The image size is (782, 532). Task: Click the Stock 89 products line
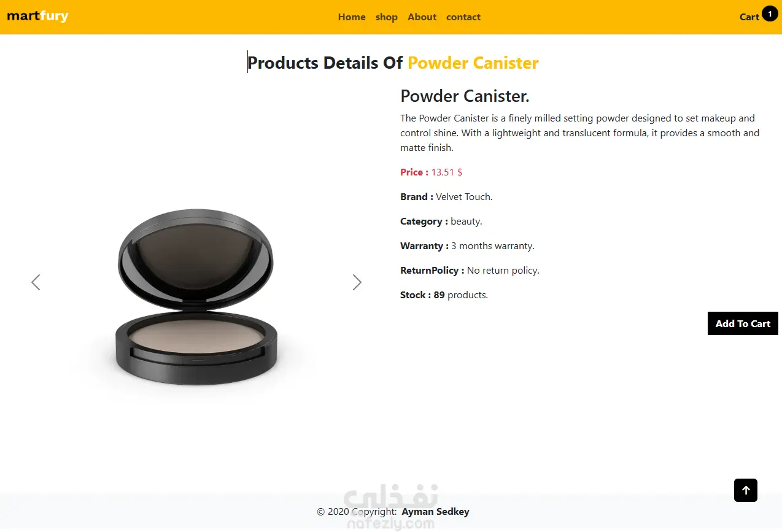pyautogui.click(x=444, y=295)
